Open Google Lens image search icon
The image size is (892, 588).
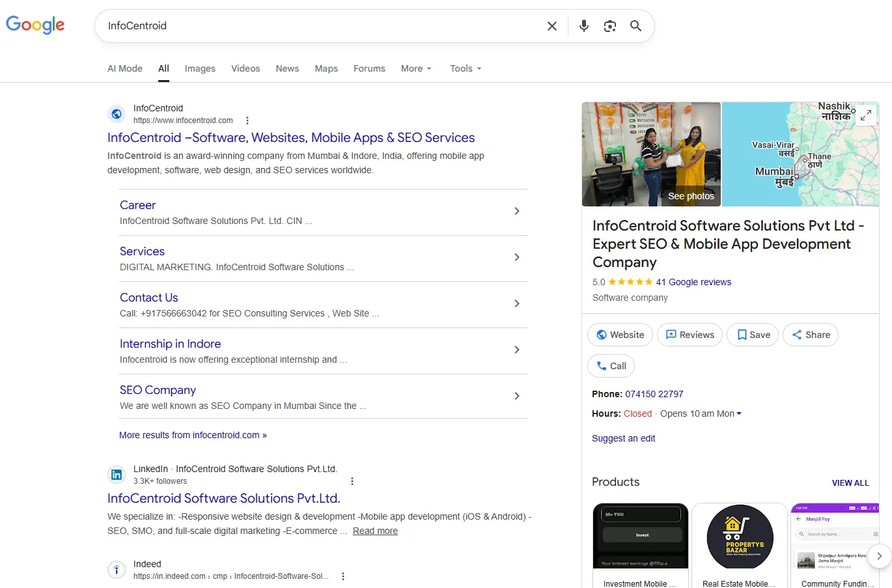pyautogui.click(x=609, y=26)
